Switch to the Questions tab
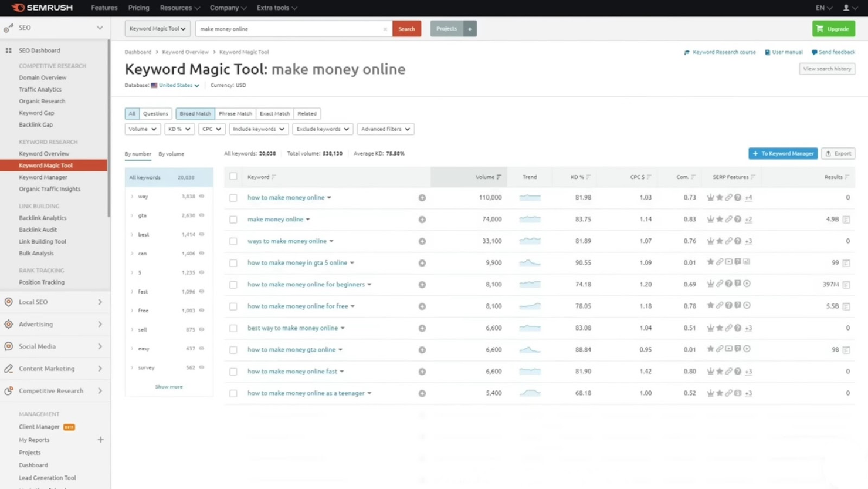 click(x=155, y=114)
